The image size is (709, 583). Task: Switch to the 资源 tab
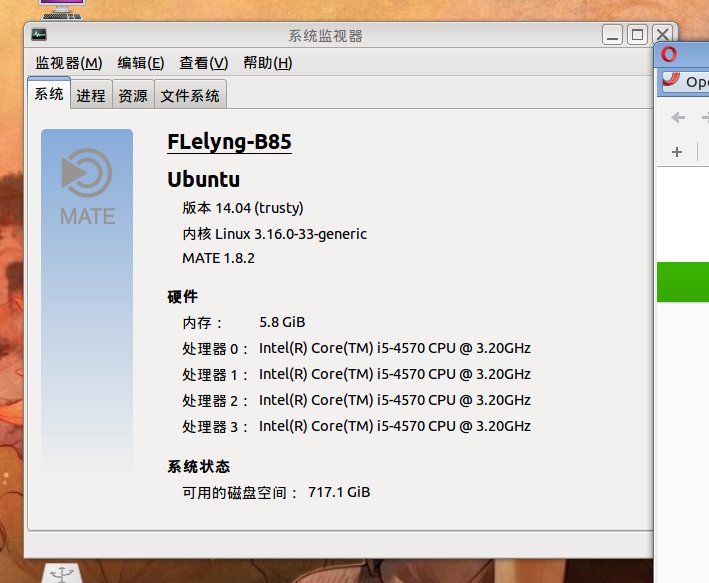click(x=133, y=95)
